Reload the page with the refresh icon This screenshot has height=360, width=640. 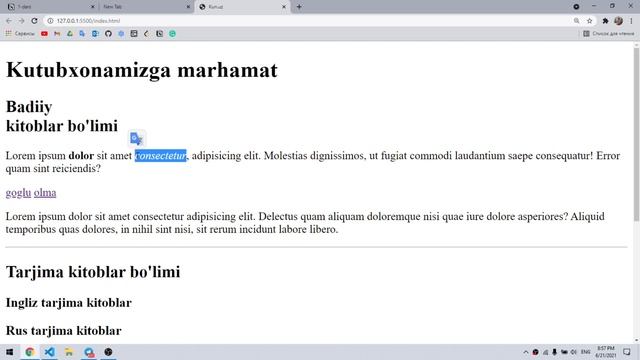(34, 21)
